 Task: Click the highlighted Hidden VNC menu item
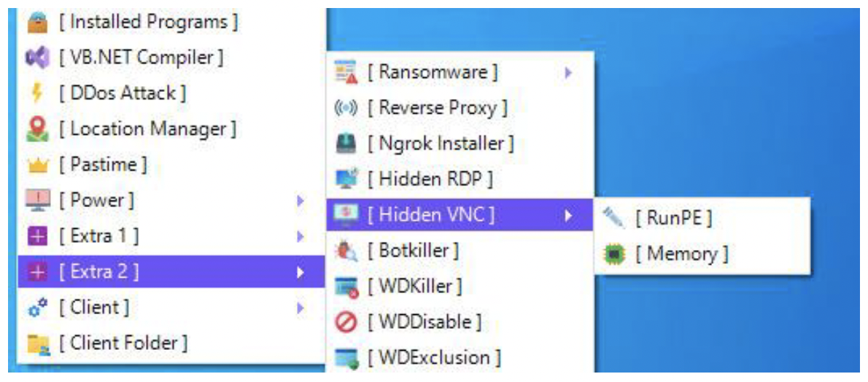pos(460,215)
